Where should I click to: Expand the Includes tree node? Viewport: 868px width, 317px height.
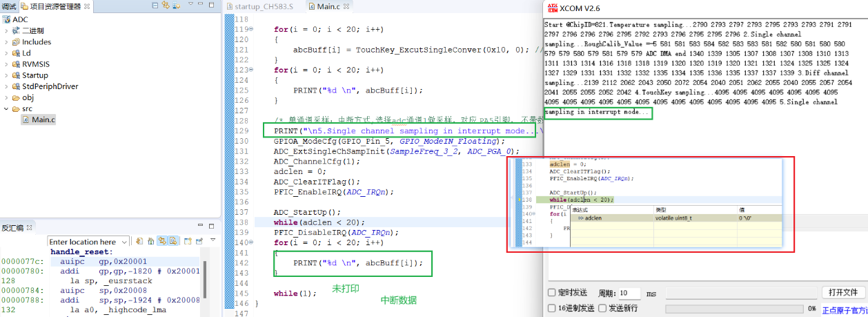(6, 42)
